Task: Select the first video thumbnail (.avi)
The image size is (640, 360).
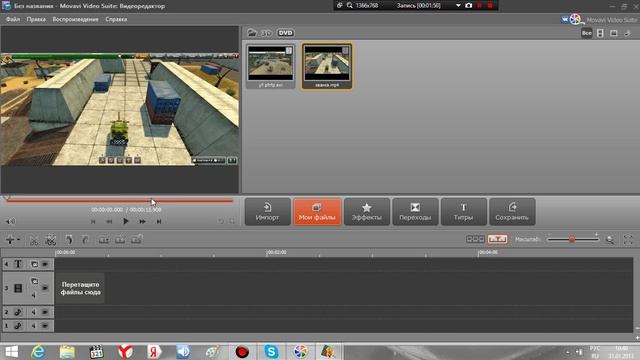Action: coord(271,66)
